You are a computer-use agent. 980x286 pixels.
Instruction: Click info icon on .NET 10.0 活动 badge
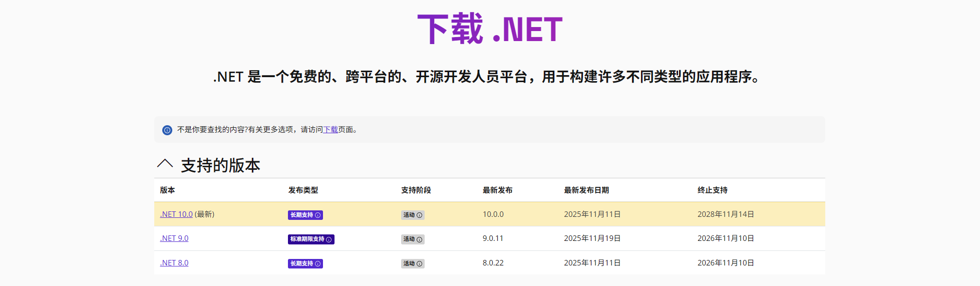420,215
